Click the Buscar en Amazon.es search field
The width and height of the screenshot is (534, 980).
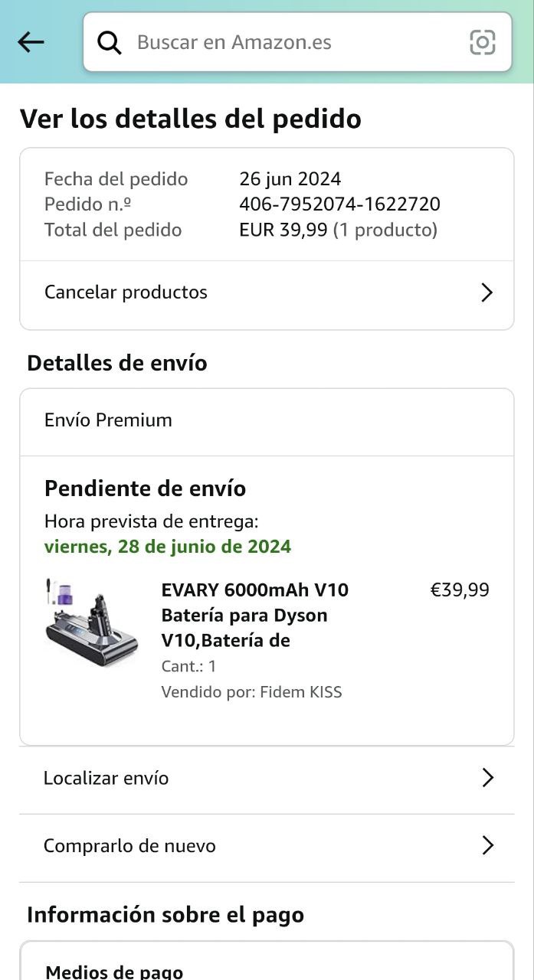297,42
